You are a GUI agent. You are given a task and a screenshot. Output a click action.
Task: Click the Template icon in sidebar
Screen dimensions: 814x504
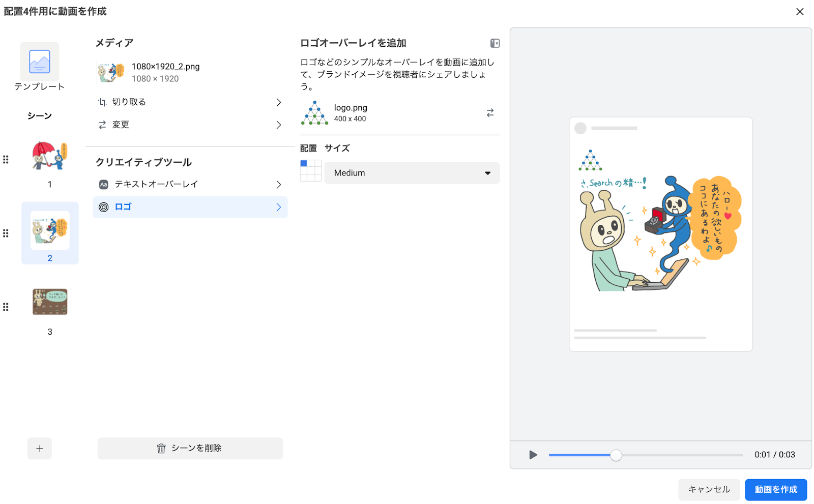coord(40,62)
